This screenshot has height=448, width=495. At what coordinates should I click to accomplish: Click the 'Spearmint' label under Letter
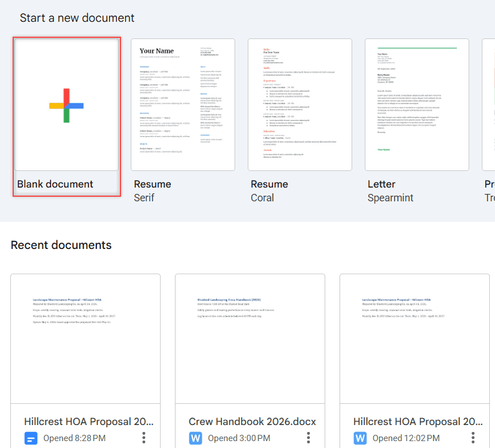tap(390, 198)
